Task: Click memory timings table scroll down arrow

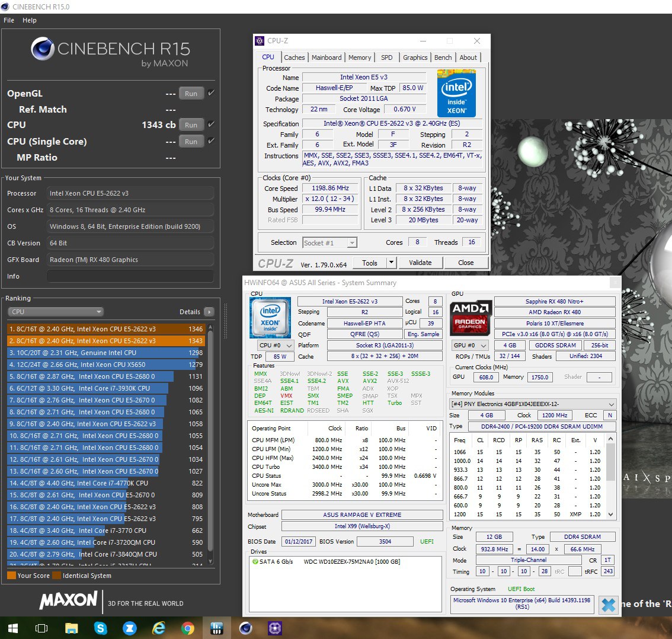Action: coord(611,514)
